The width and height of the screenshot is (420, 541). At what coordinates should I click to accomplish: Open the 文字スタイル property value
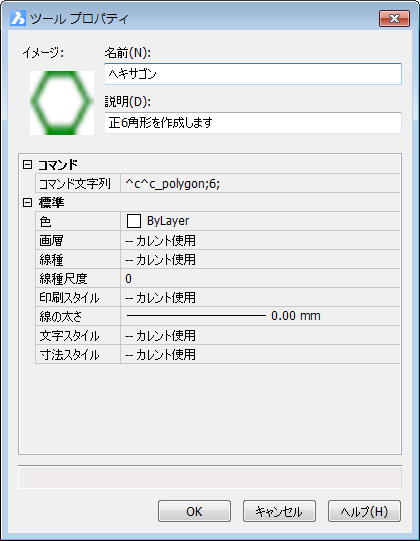pyautogui.click(x=260, y=335)
